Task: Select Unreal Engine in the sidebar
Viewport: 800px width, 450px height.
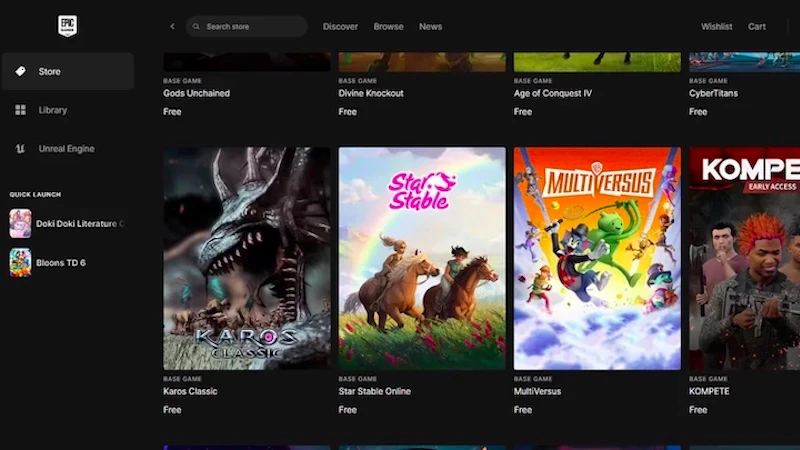Action: pos(68,148)
